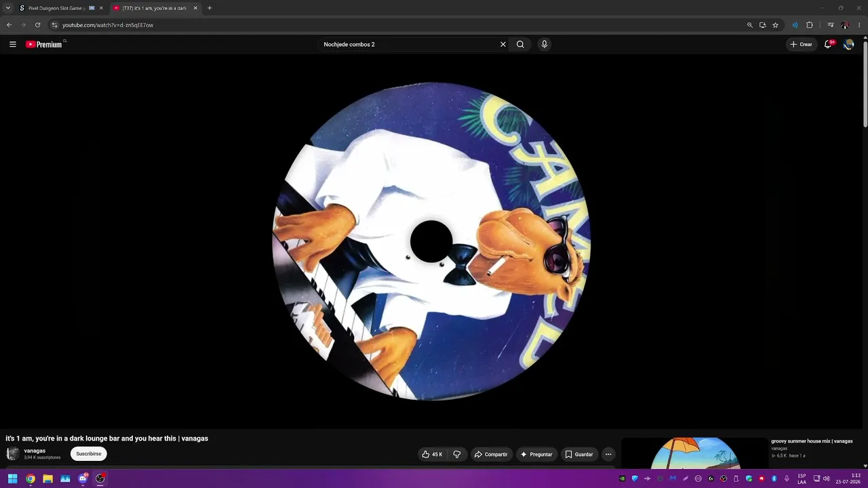
Task: Submit search with the magnifier button
Action: tap(520, 44)
